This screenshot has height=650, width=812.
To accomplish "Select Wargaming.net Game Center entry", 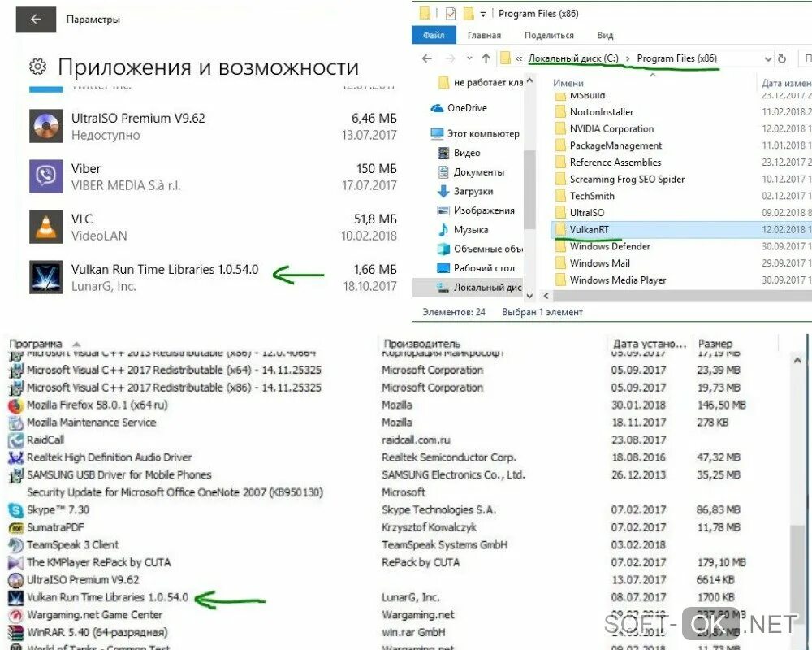I will pyautogui.click(x=85, y=615).
